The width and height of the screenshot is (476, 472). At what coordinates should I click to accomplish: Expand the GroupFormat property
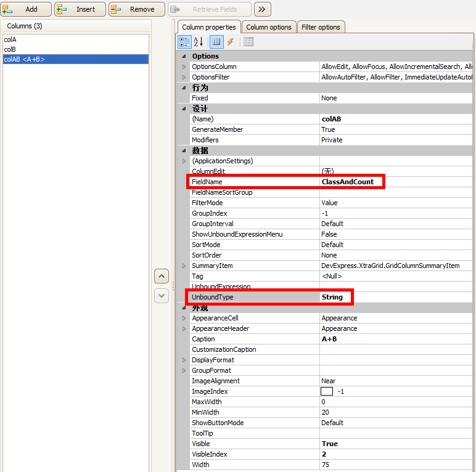[184, 370]
